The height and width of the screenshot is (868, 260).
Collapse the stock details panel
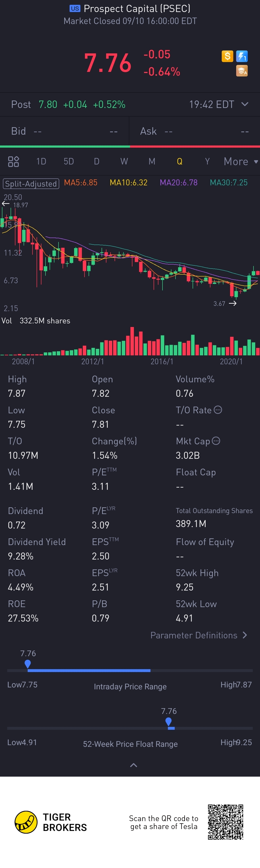(x=134, y=765)
